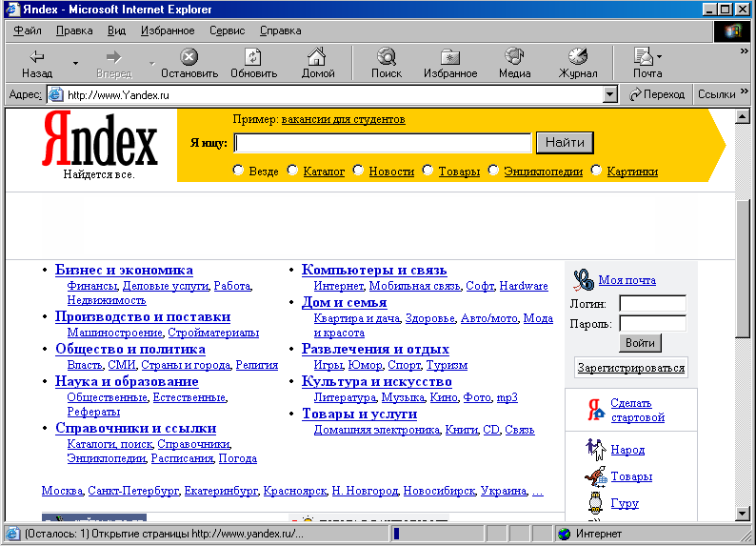Go home with the Домой icon
Viewport: 756px width, 546px height.
[317, 56]
